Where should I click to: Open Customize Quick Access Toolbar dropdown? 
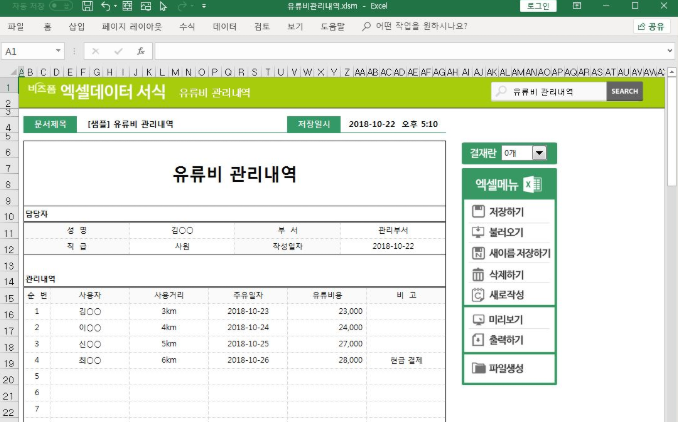[x=204, y=6]
